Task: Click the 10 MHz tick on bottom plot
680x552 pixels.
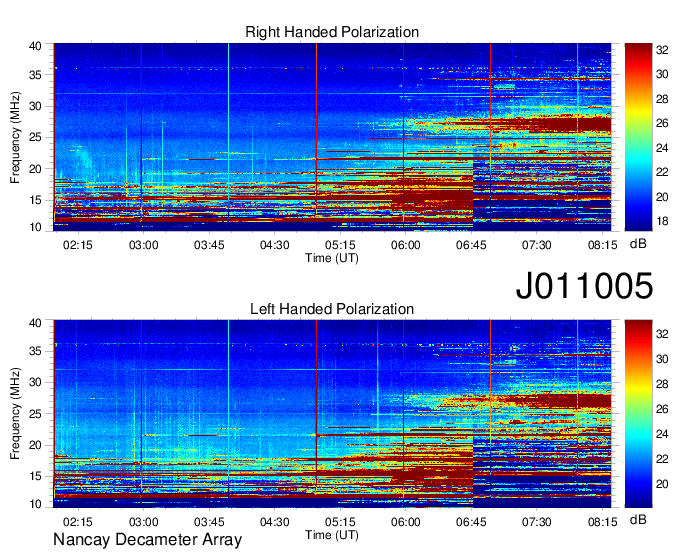Action: (x=35, y=504)
